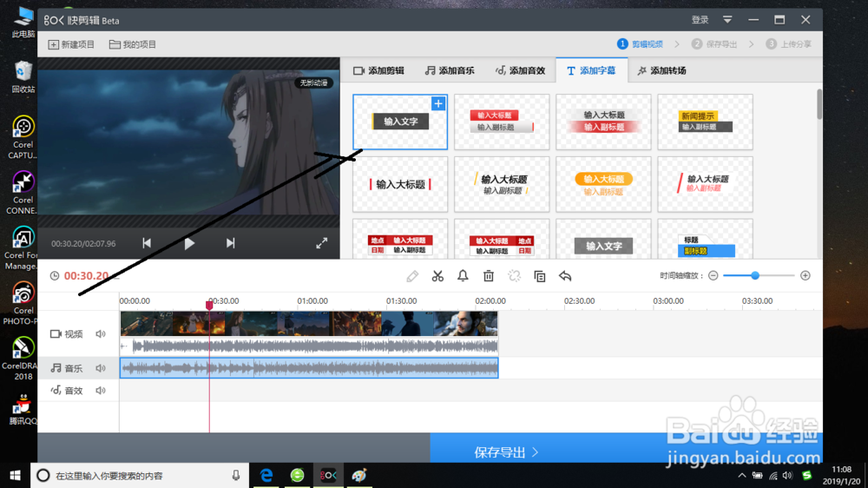Screen dimensions: 868x488
Task: Click the 01:00.00 mark on timeline ruler
Action: [x=312, y=300]
